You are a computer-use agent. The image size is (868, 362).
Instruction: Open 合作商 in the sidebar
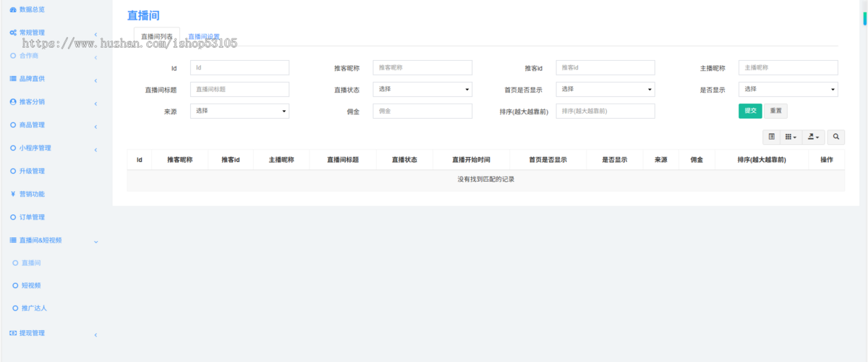pos(29,55)
